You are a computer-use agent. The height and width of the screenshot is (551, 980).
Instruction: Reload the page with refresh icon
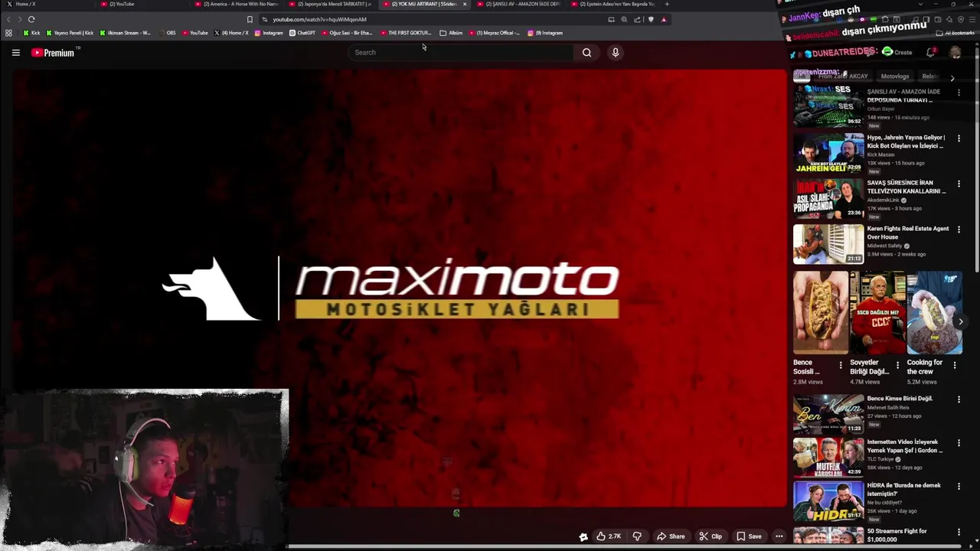31,19
